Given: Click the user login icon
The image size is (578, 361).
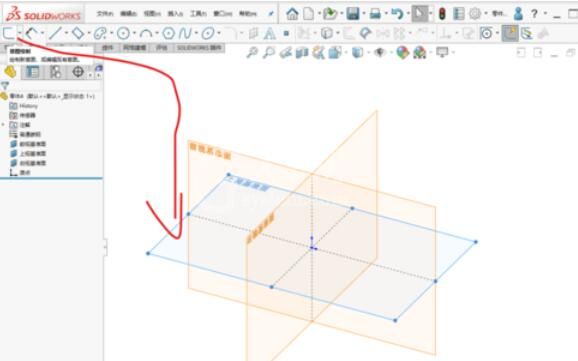Looking at the screenshot, I should pyautogui.click(x=518, y=14).
